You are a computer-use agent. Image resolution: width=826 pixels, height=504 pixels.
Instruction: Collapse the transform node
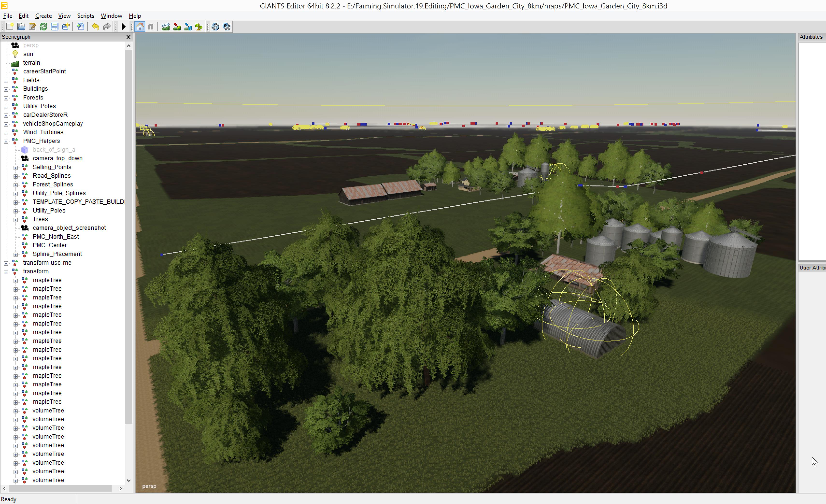pos(6,272)
